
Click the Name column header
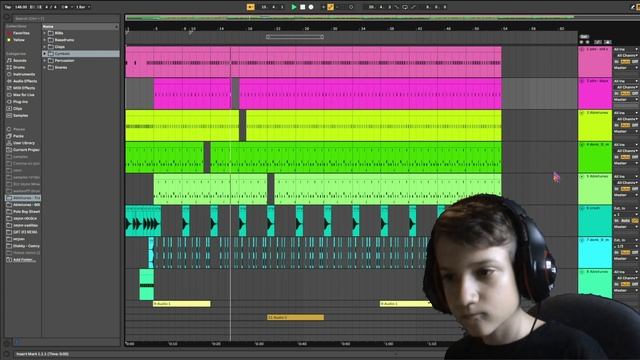point(80,26)
